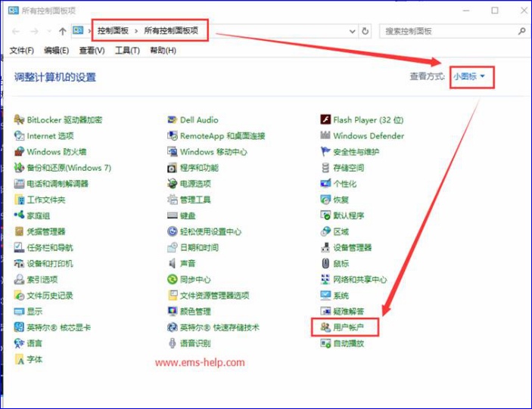This screenshot has height=409, width=532.
Task: Click the search magnifier icon
Action: click(x=522, y=31)
